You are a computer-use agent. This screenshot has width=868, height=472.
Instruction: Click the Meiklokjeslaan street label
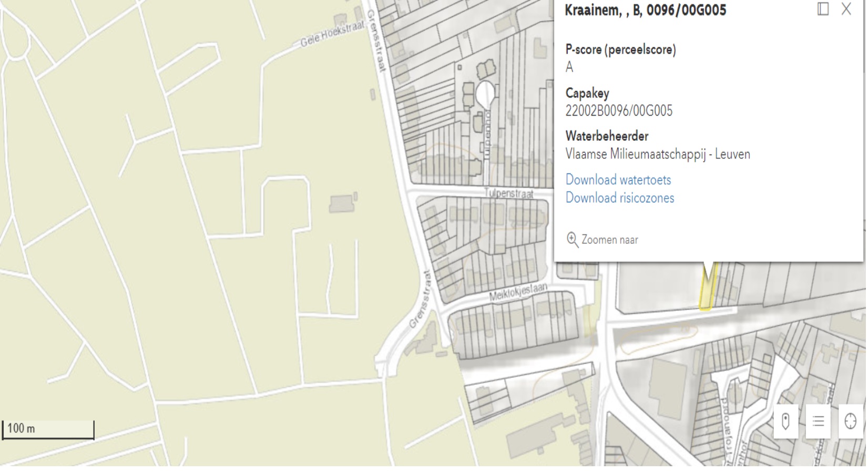518,293
